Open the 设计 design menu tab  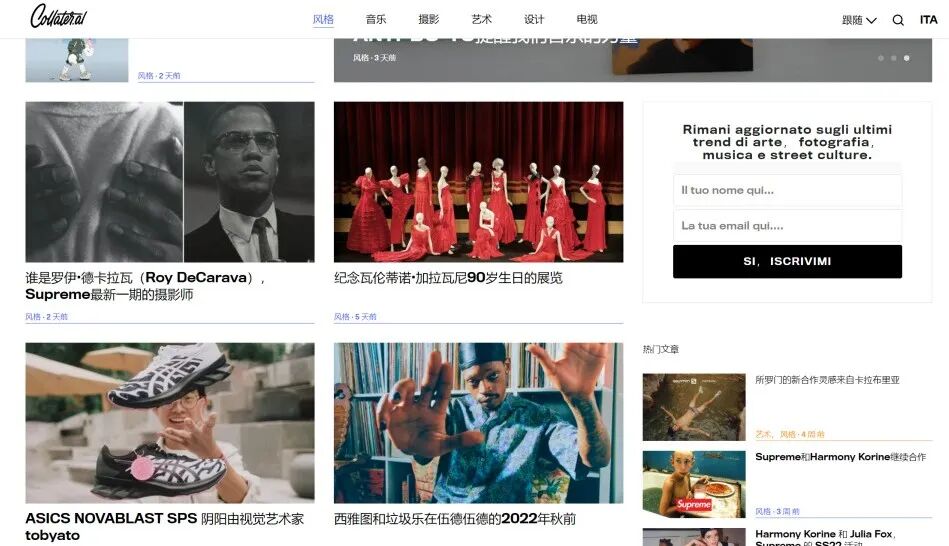coord(534,19)
